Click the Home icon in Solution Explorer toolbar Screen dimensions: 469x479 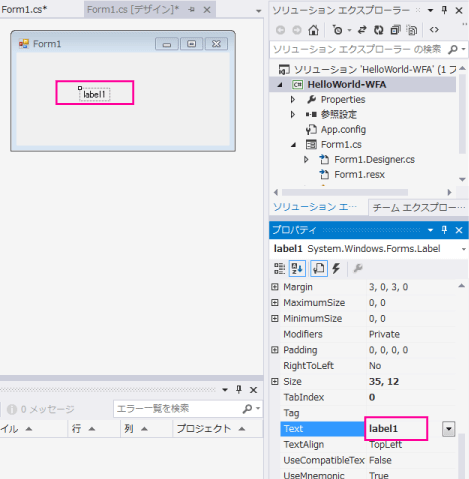tap(313, 30)
